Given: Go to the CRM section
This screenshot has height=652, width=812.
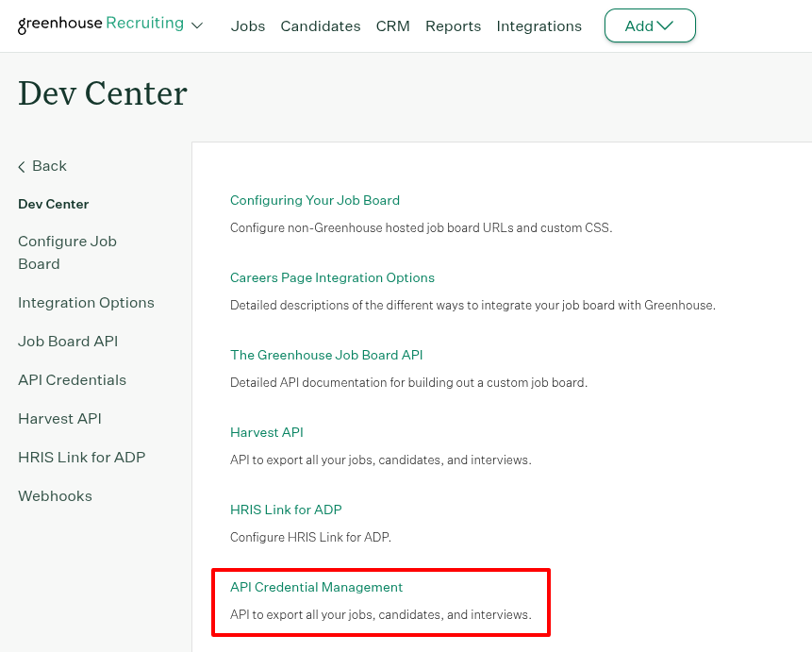Looking at the screenshot, I should click(x=393, y=25).
